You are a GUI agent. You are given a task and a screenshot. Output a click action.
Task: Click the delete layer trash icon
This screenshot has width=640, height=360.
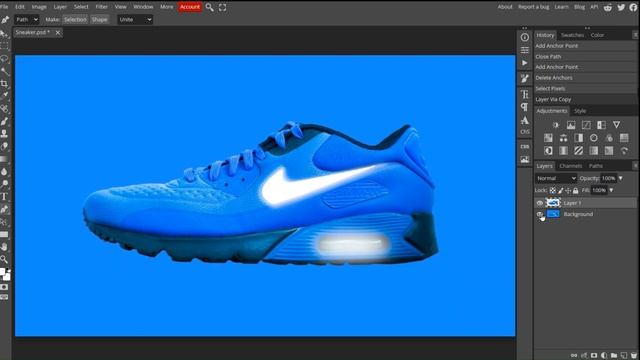(634, 356)
